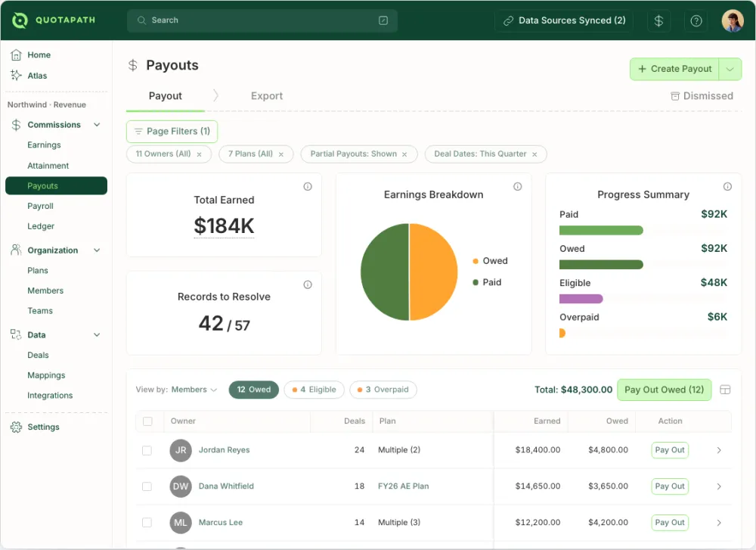Pay Out Jordan Reyes
Screen dimensions: 756x550
pos(670,450)
